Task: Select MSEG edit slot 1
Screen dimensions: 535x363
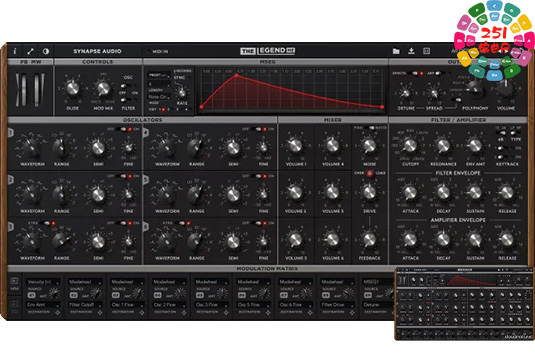Action: click(x=162, y=110)
